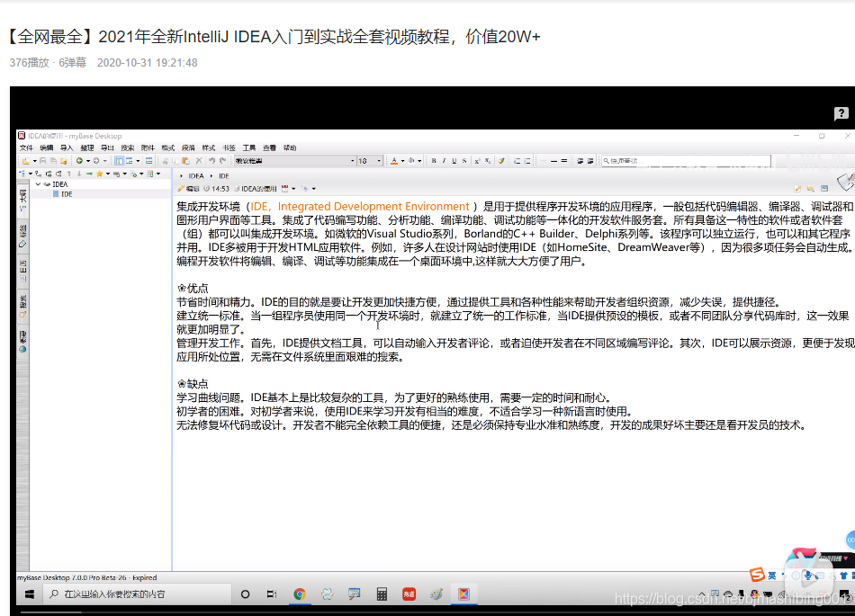Toggle subscript formatting
The width and height of the screenshot is (855, 616).
click(x=488, y=161)
